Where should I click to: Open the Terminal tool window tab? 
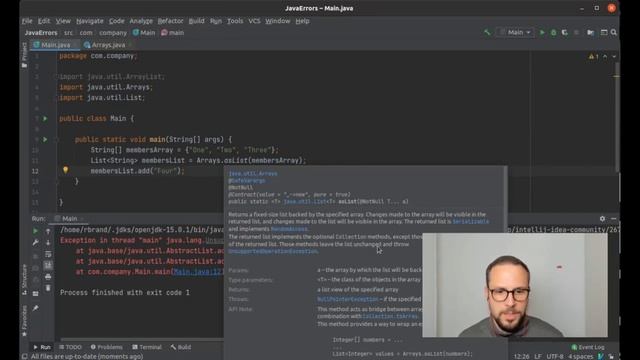pos(147,347)
